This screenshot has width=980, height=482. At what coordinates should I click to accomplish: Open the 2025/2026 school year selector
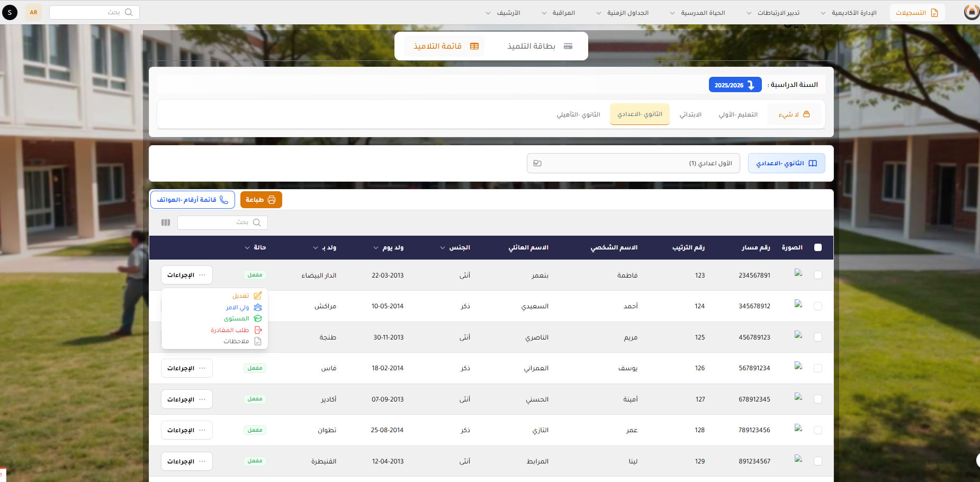tap(735, 85)
